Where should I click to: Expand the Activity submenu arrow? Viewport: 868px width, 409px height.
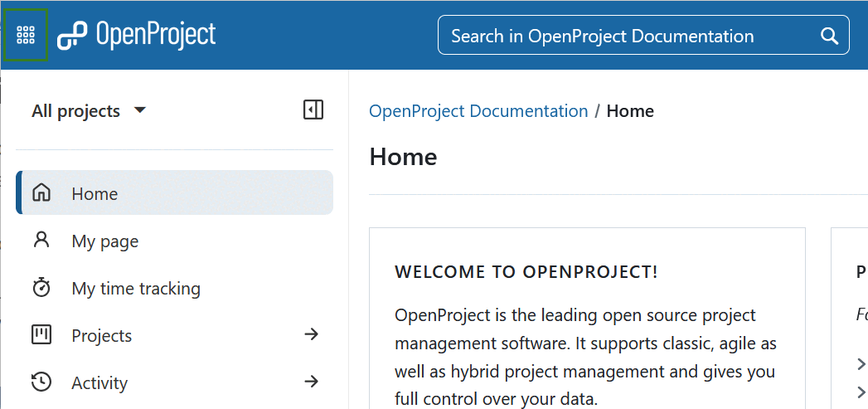[x=311, y=382]
